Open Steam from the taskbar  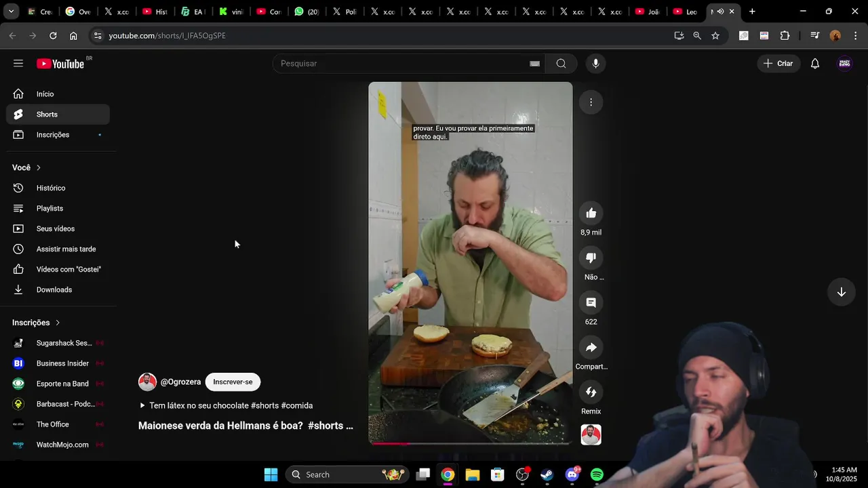[x=547, y=474]
